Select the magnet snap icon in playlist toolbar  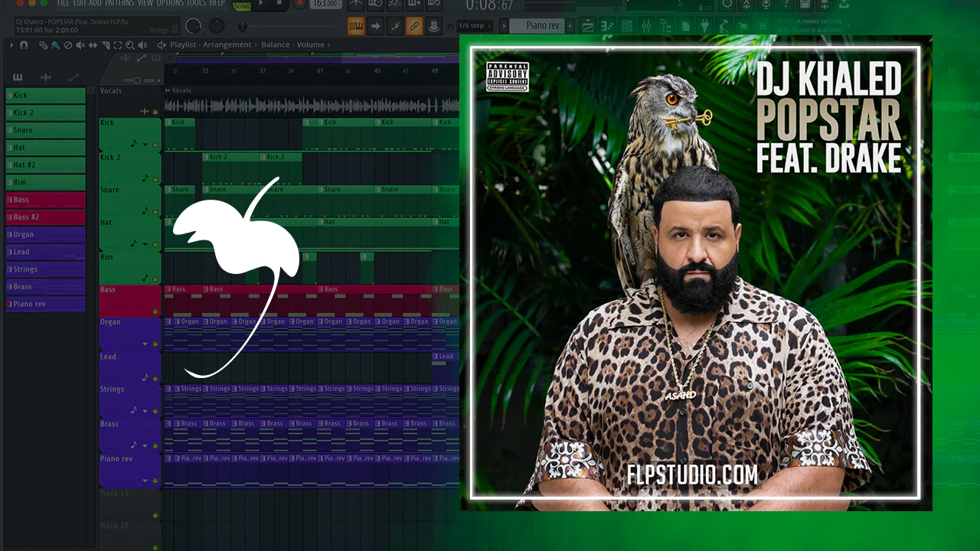point(24,45)
